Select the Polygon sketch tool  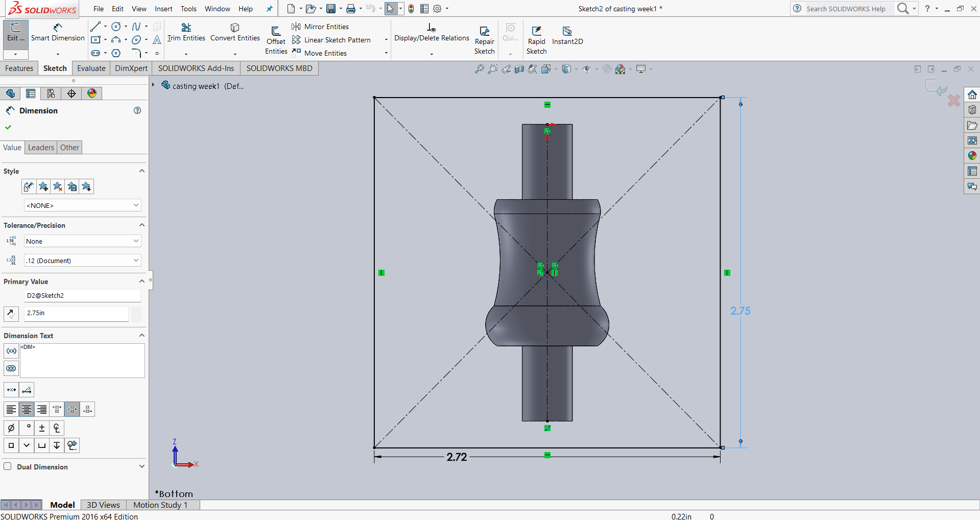click(x=116, y=53)
